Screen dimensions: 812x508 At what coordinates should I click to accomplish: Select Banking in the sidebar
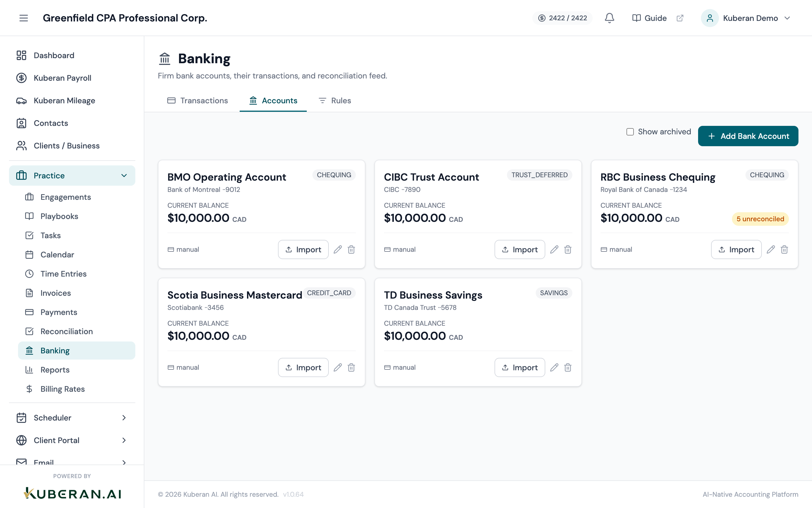(x=76, y=351)
